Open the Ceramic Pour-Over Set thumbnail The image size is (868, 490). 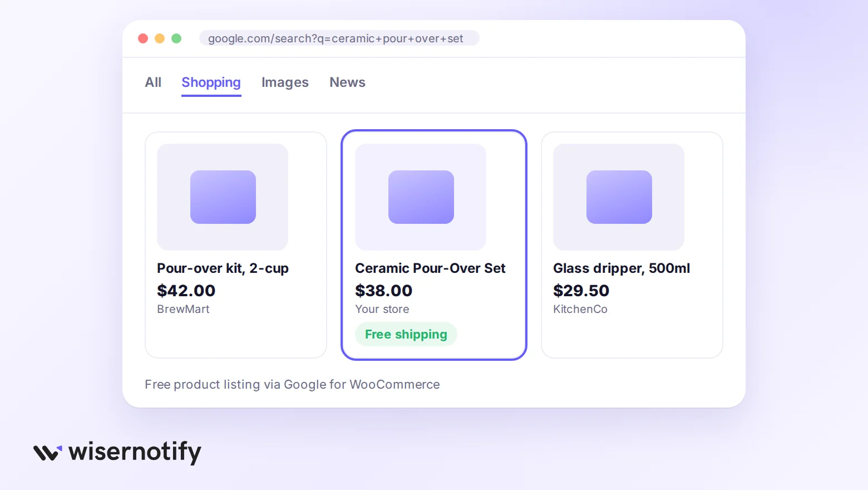tap(421, 197)
